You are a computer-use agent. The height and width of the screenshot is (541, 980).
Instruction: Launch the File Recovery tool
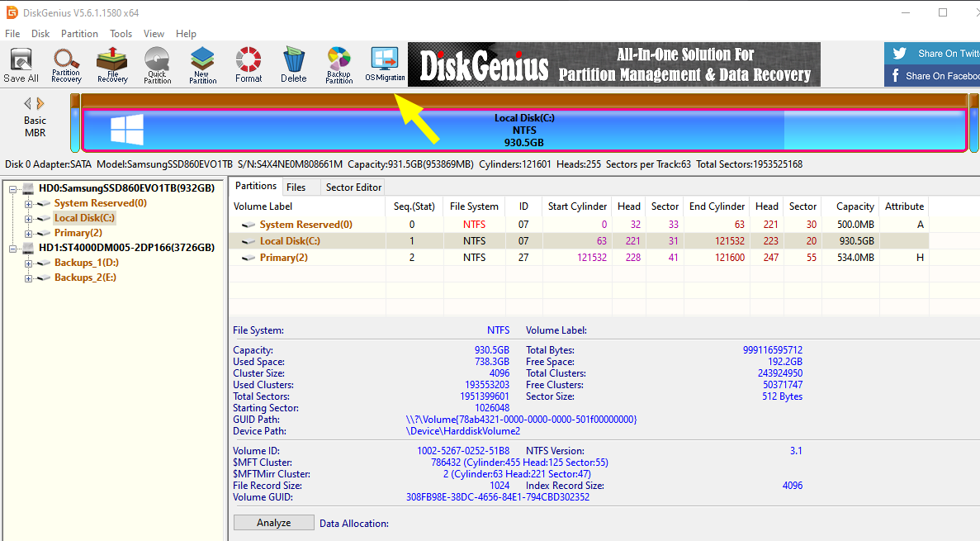(x=112, y=65)
